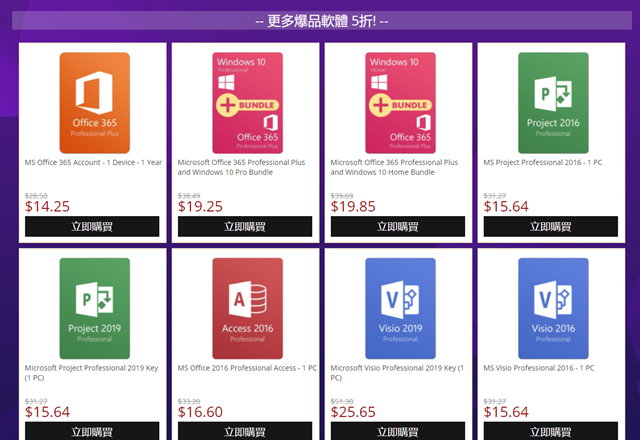Open MS Visio Professional 2016 - 1 PC title
This screenshot has width=640, height=440.
[x=539, y=368]
